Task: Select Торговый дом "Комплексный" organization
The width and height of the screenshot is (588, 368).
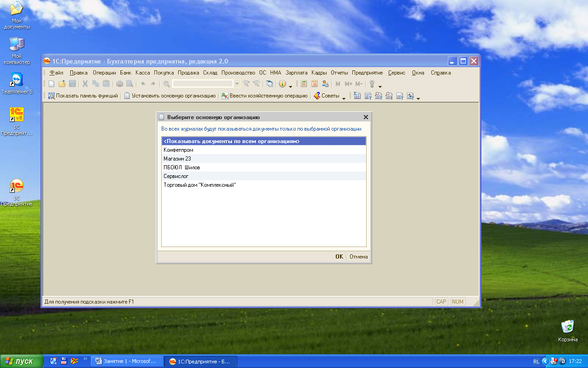Action: click(x=264, y=185)
